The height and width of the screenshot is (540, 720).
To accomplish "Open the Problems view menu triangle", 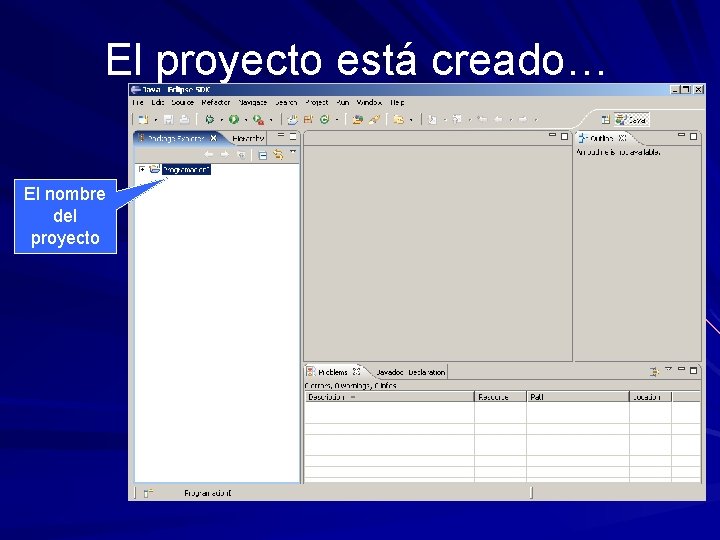I will coord(669,369).
